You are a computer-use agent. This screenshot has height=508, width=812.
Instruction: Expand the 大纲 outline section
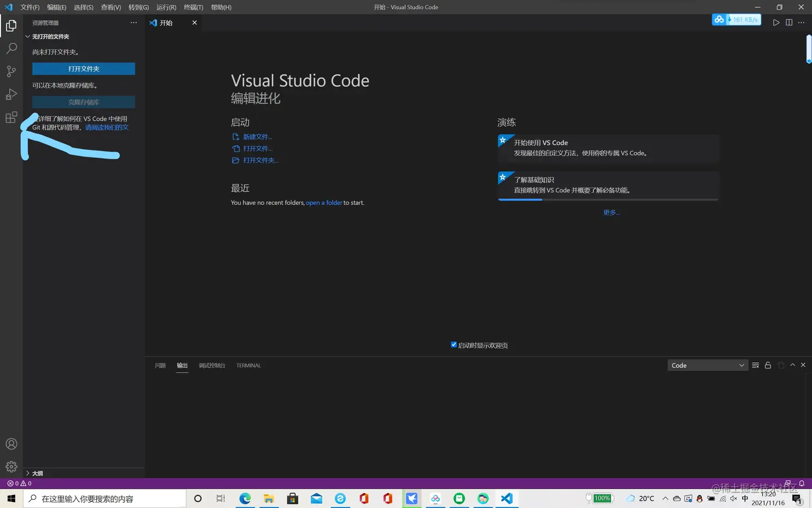tap(84, 473)
